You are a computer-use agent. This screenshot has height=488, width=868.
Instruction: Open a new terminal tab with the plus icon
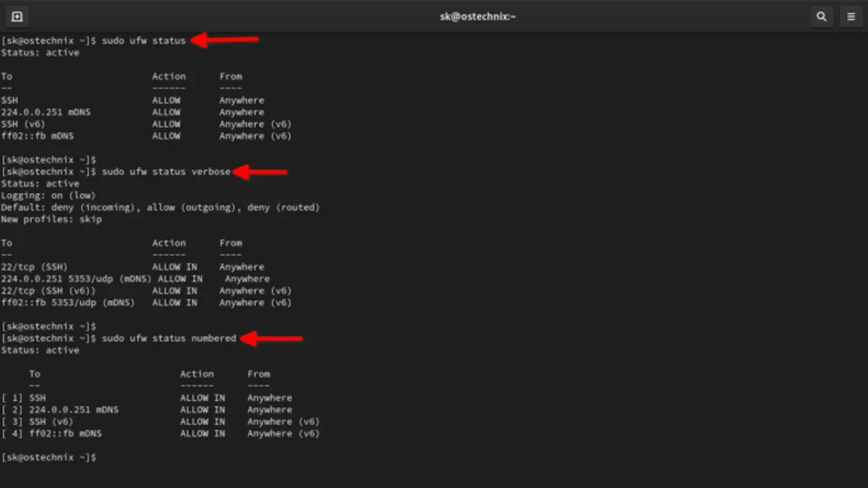[x=17, y=16]
